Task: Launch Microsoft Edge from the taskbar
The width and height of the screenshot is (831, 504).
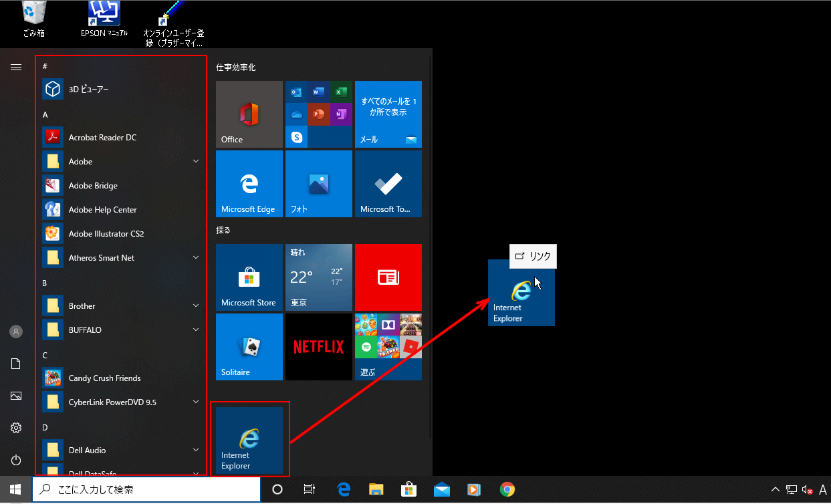Action: click(344, 490)
